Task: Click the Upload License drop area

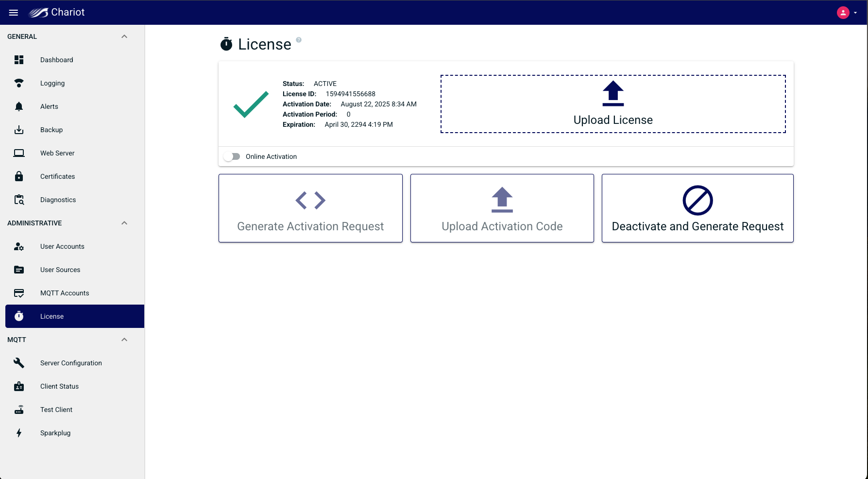Action: pos(613,104)
